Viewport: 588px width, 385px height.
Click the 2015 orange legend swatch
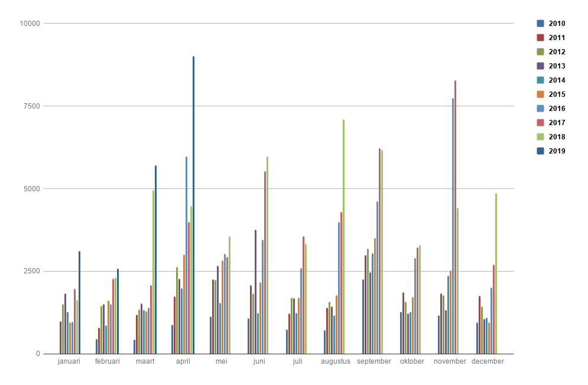click(540, 94)
